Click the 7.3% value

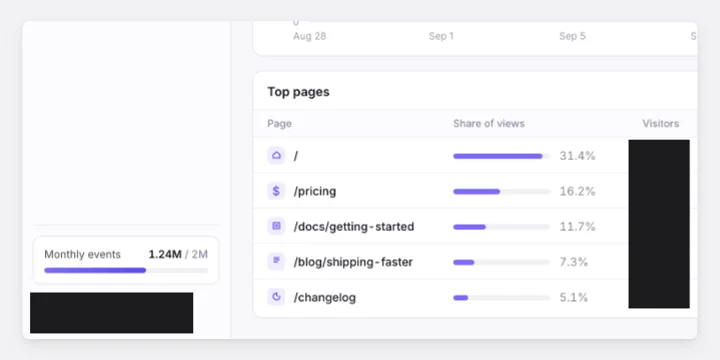(x=574, y=262)
